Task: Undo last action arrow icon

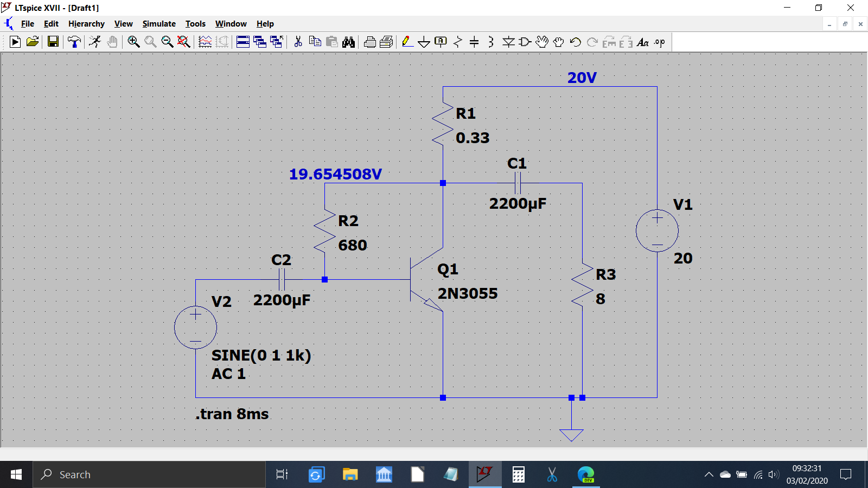Action: (576, 42)
